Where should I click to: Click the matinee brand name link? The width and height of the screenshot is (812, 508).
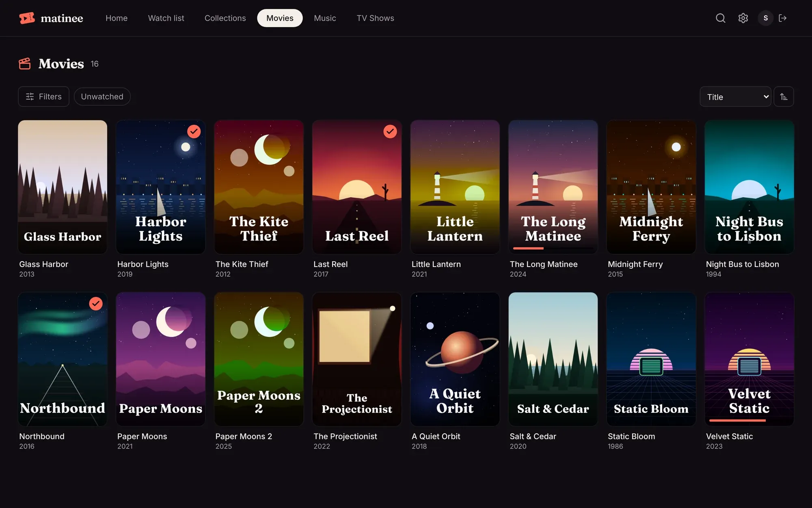point(62,18)
